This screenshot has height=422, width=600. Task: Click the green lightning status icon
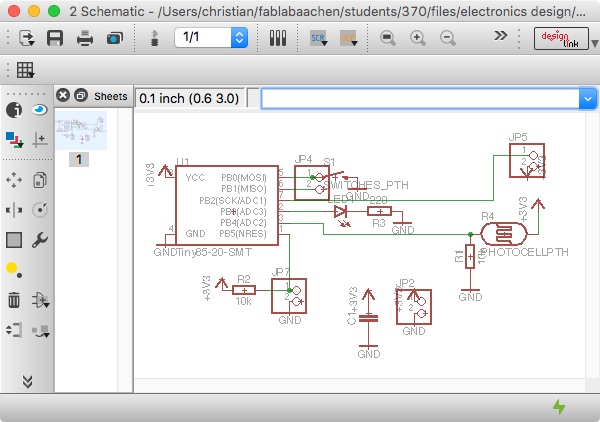559,407
